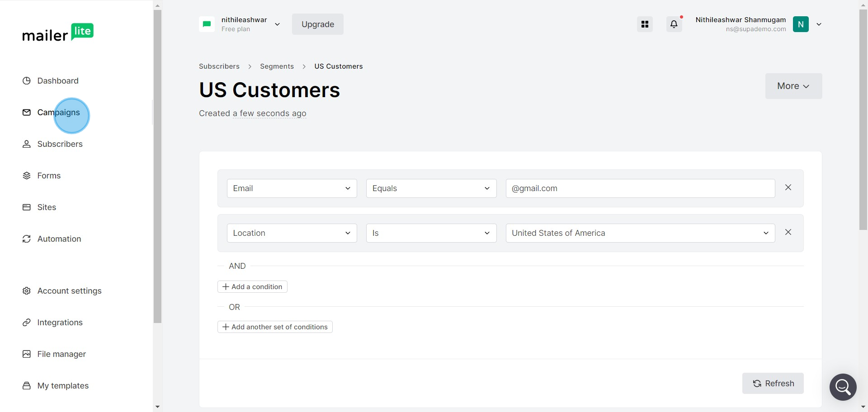The width and height of the screenshot is (868, 412).
Task: Click the Campaigns envelope icon
Action: 27,112
